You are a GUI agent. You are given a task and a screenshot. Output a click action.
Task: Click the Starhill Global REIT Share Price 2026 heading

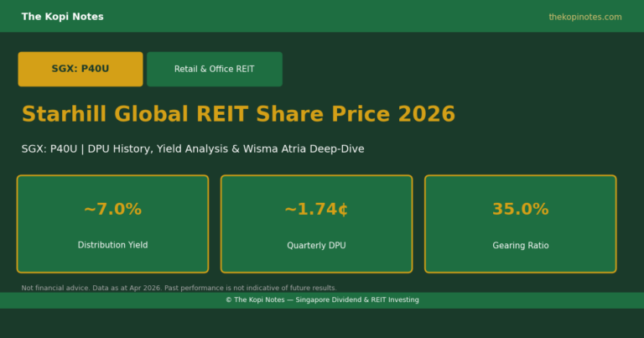click(x=238, y=114)
